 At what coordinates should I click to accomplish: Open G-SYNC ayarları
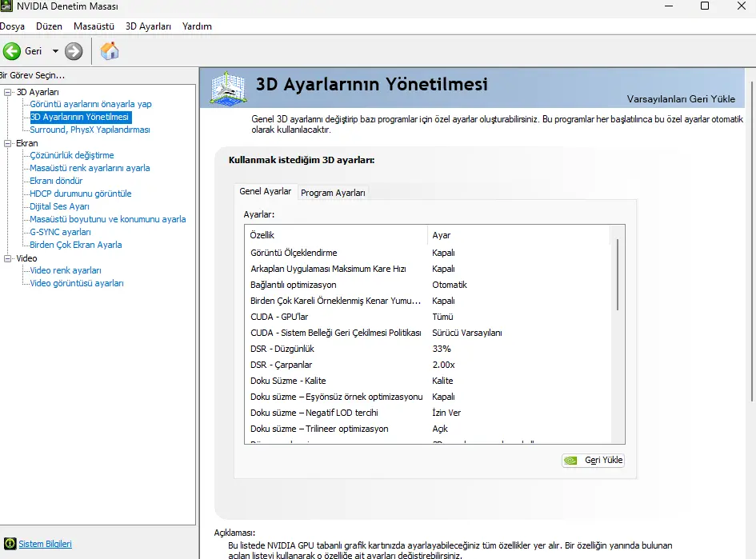point(60,232)
